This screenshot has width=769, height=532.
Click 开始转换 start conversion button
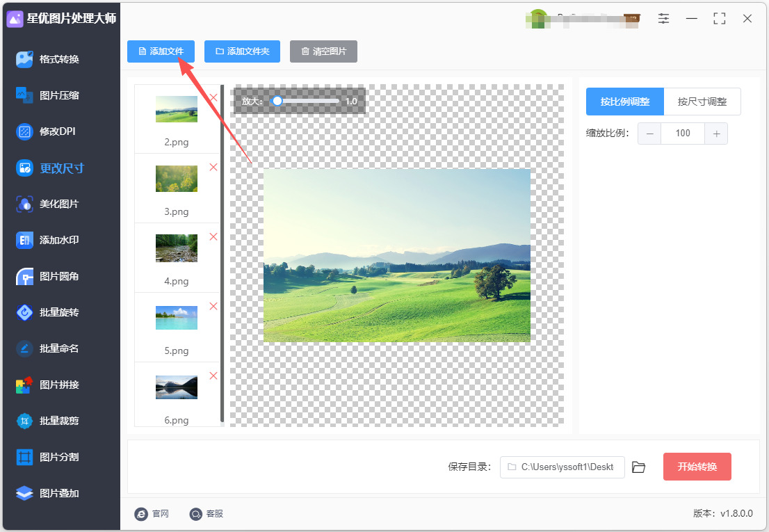[697, 467]
